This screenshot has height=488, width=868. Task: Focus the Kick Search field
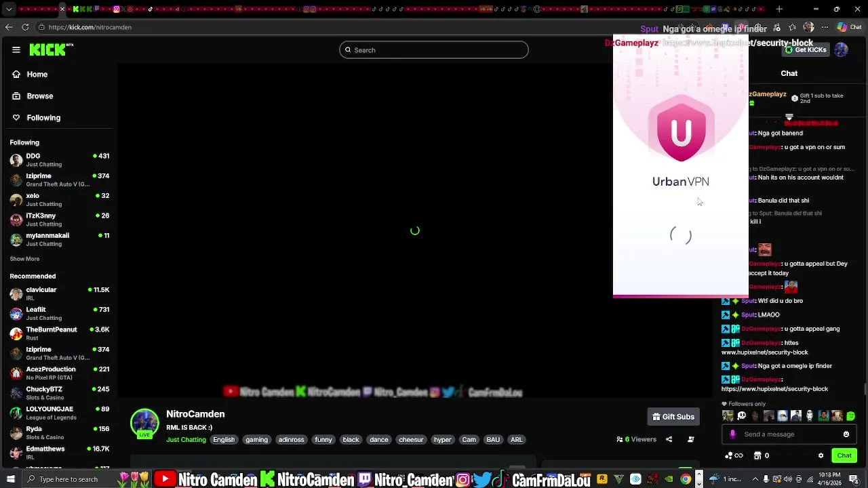click(434, 50)
